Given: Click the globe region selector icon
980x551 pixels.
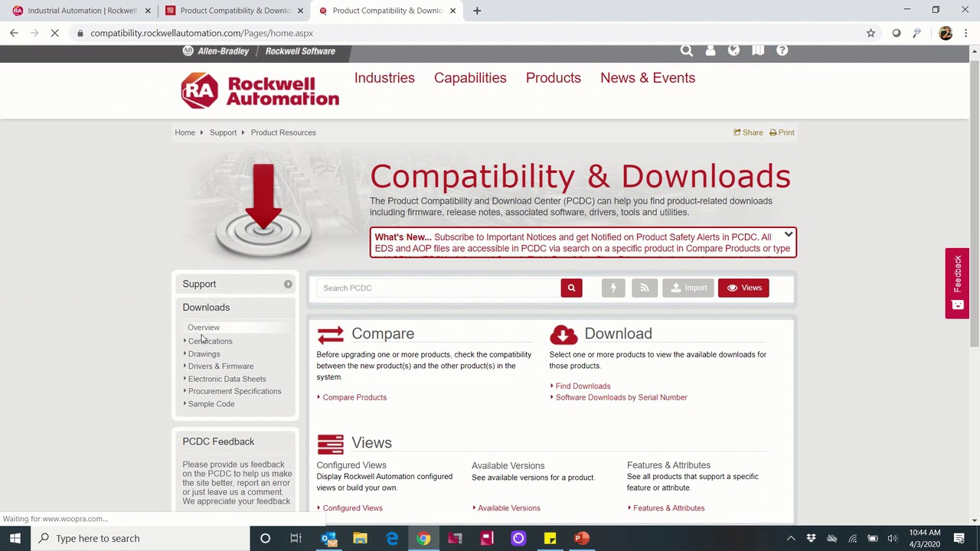Looking at the screenshot, I should 733,51.
